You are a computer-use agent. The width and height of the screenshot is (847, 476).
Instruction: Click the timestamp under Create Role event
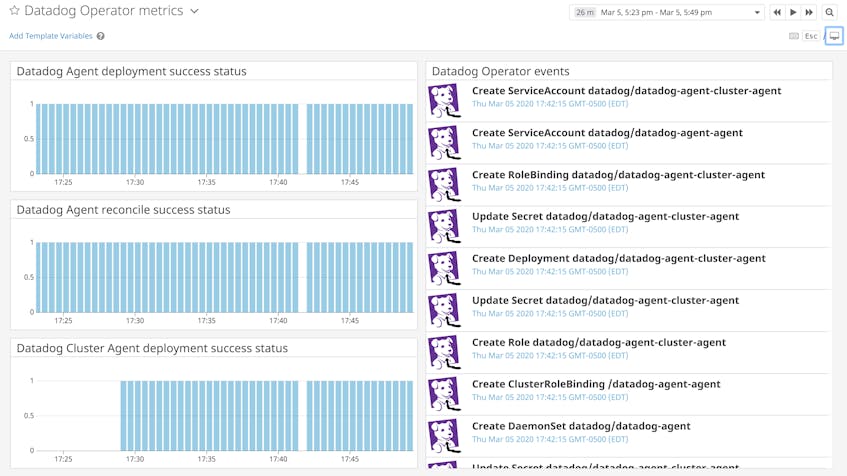(550, 356)
